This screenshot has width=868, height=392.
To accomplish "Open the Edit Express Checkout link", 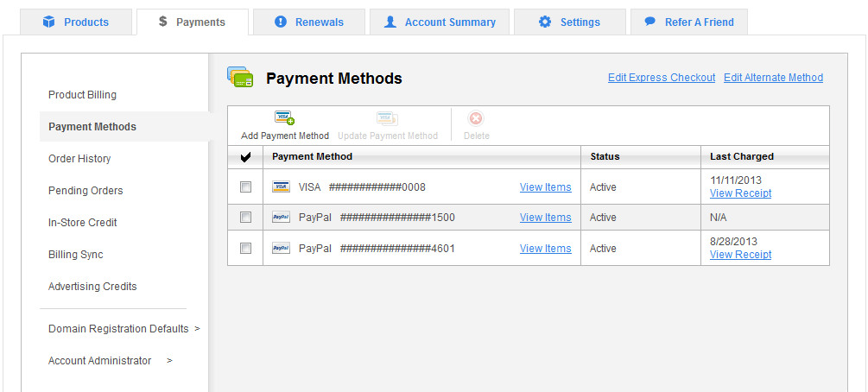I will click(x=662, y=78).
